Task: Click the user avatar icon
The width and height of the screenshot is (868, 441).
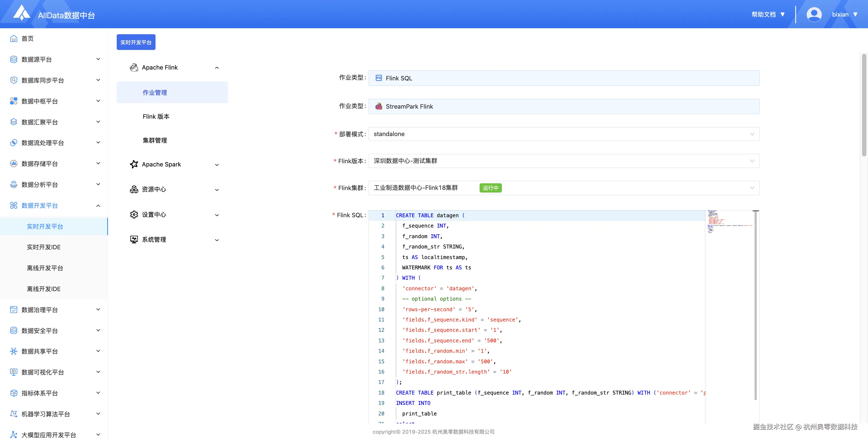Action: [x=814, y=14]
